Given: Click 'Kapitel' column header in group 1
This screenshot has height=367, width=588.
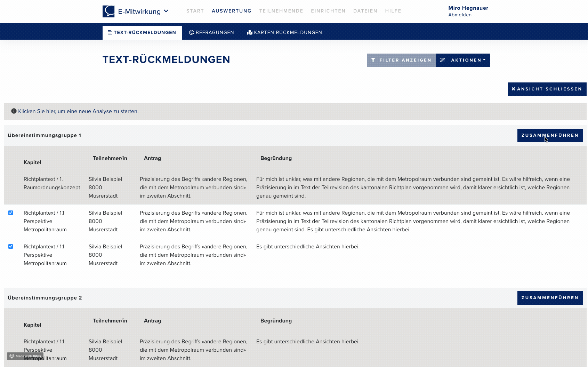Looking at the screenshot, I should (32, 162).
